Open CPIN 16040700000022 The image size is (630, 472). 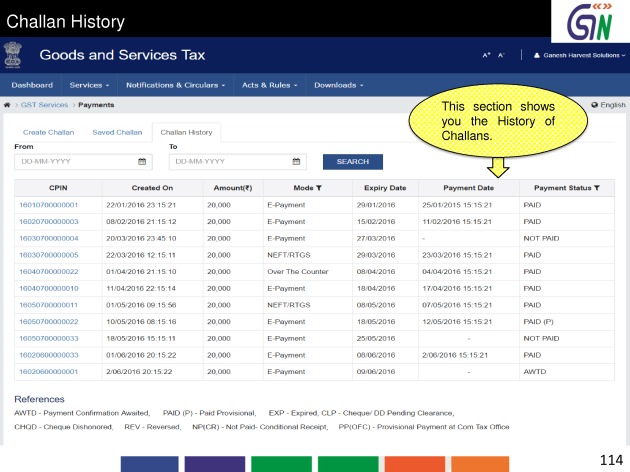click(x=49, y=272)
